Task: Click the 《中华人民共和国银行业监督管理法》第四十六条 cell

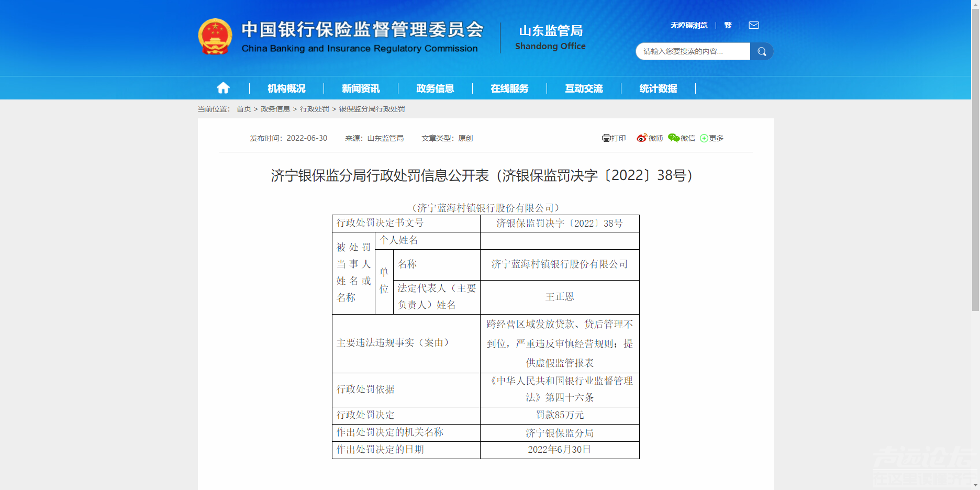Action: pos(560,389)
